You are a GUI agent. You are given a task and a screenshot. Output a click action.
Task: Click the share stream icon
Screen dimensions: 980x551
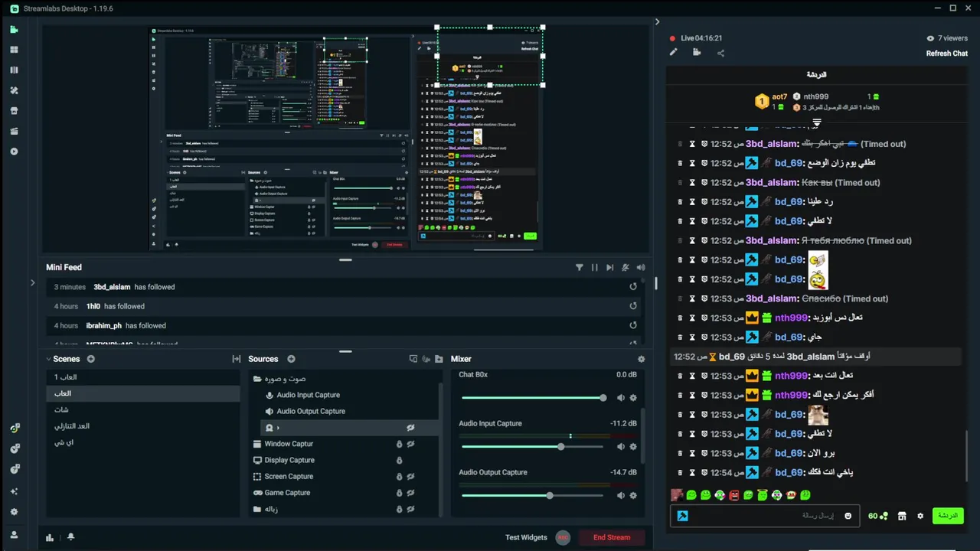(720, 53)
